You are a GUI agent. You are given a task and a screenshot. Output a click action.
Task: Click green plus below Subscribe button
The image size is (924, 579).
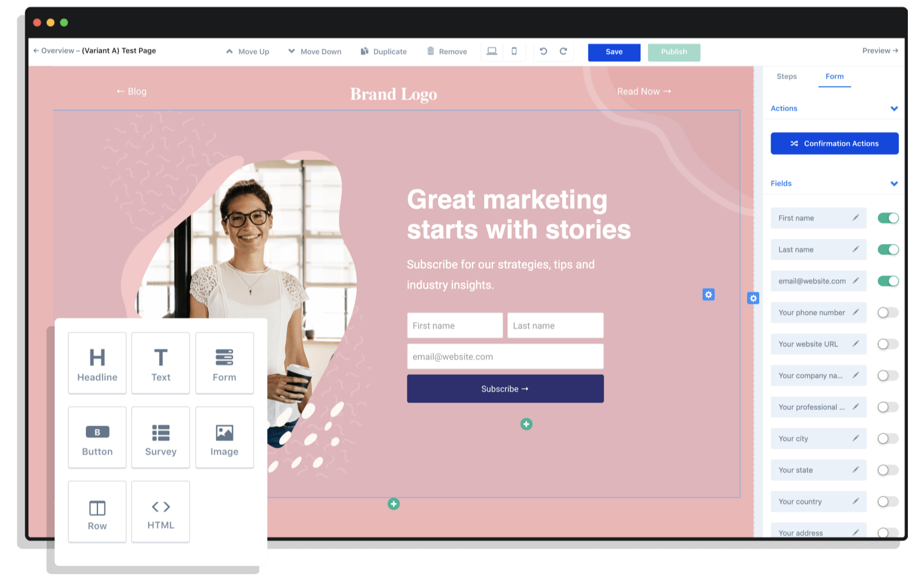[526, 424]
